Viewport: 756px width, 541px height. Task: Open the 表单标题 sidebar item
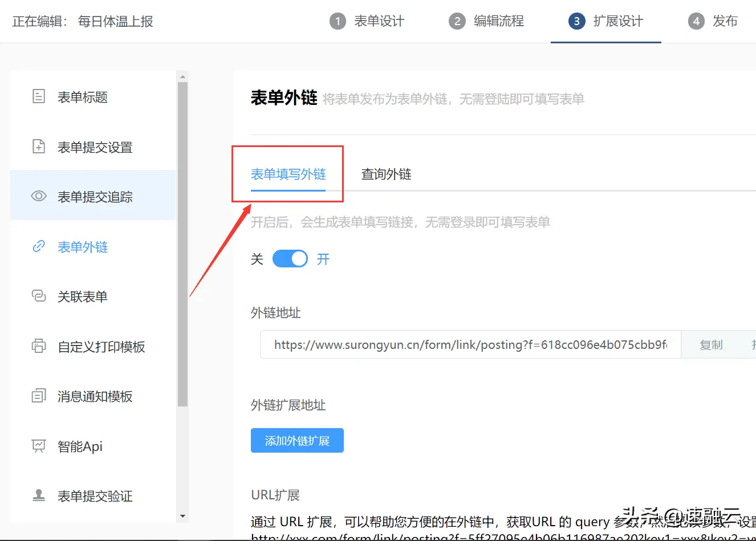click(93, 97)
